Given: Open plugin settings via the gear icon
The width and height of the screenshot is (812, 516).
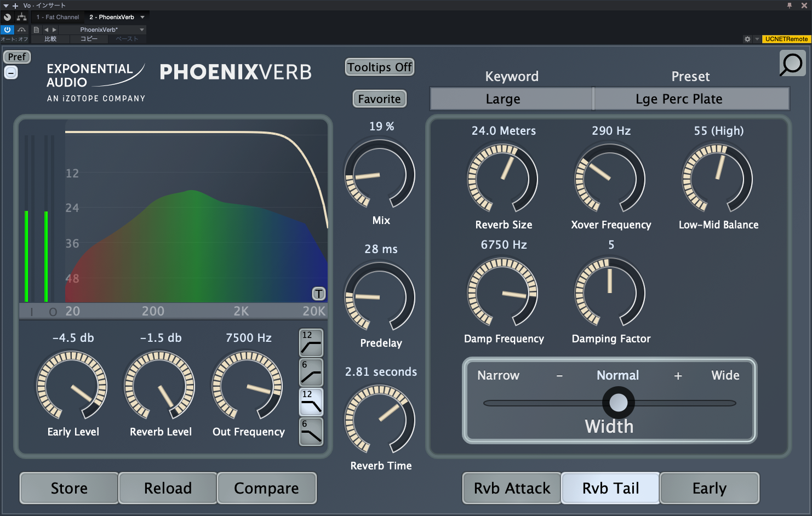Looking at the screenshot, I should 747,39.
